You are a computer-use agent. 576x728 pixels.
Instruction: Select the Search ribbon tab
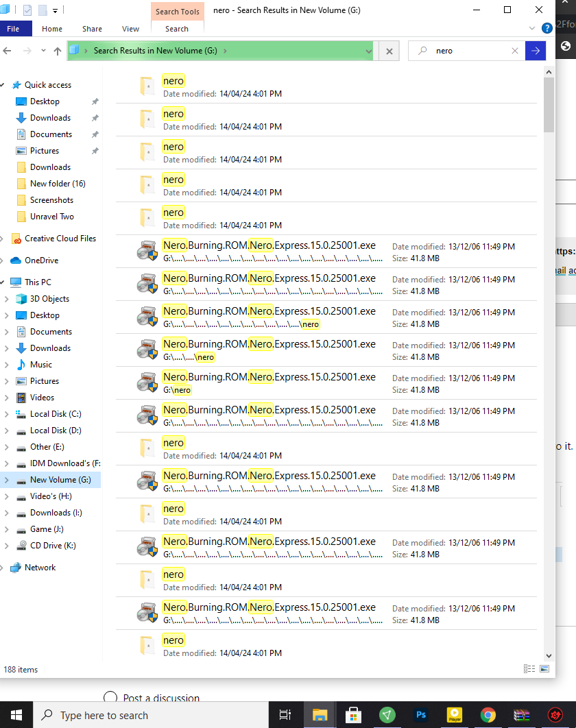coord(177,29)
